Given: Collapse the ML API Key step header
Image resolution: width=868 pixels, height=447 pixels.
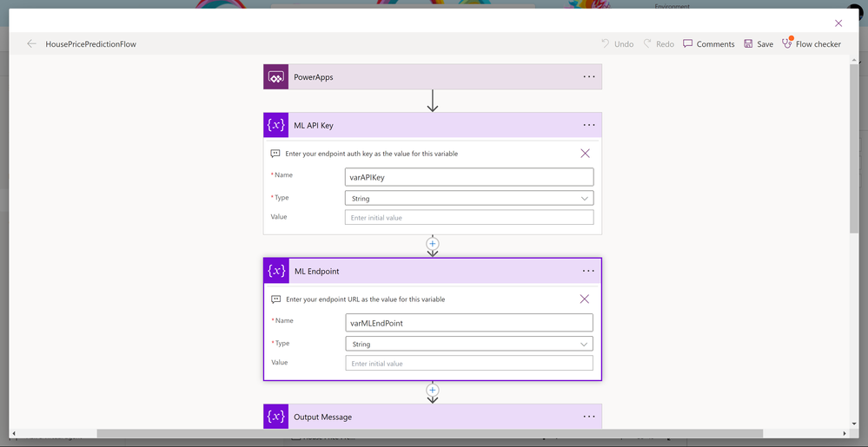Looking at the screenshot, I should [x=433, y=125].
